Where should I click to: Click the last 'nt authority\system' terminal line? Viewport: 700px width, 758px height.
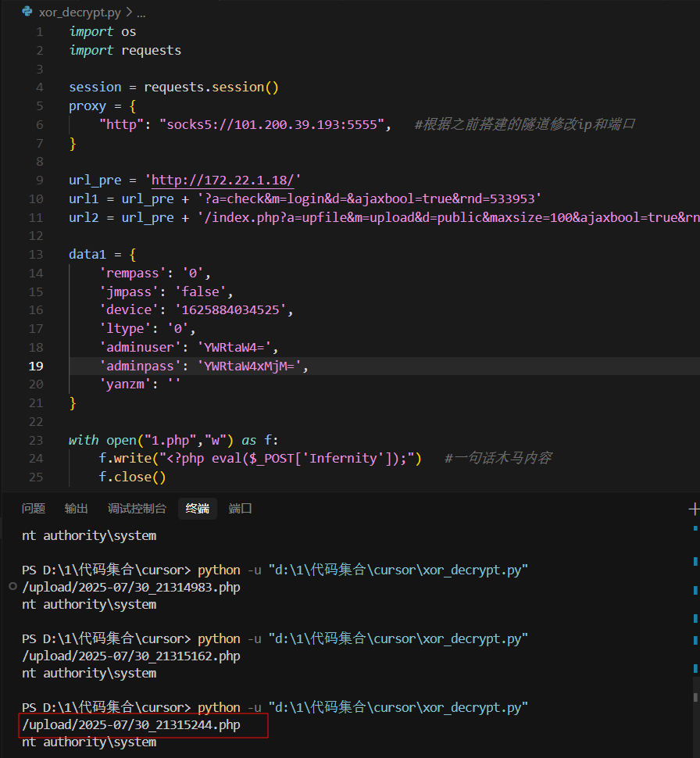click(89, 742)
